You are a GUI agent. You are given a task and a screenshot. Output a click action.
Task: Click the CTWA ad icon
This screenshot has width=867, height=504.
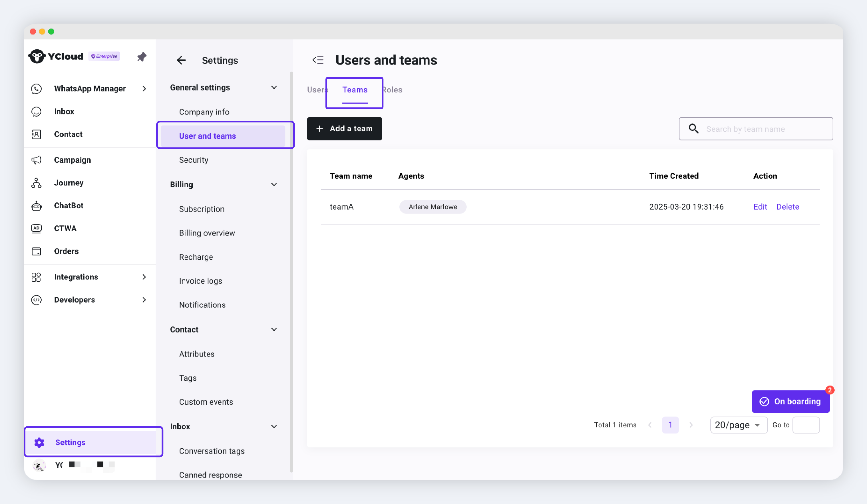tap(37, 228)
